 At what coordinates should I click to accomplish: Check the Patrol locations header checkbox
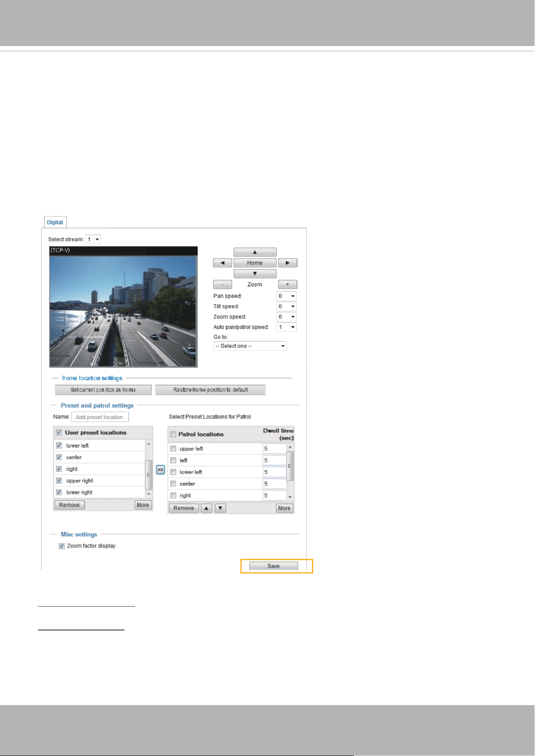coord(173,435)
